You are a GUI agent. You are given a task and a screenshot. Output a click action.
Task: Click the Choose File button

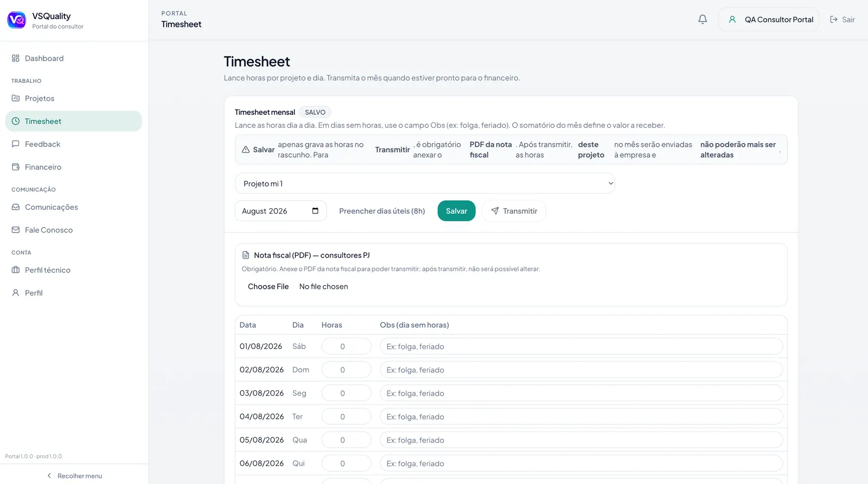pos(268,286)
